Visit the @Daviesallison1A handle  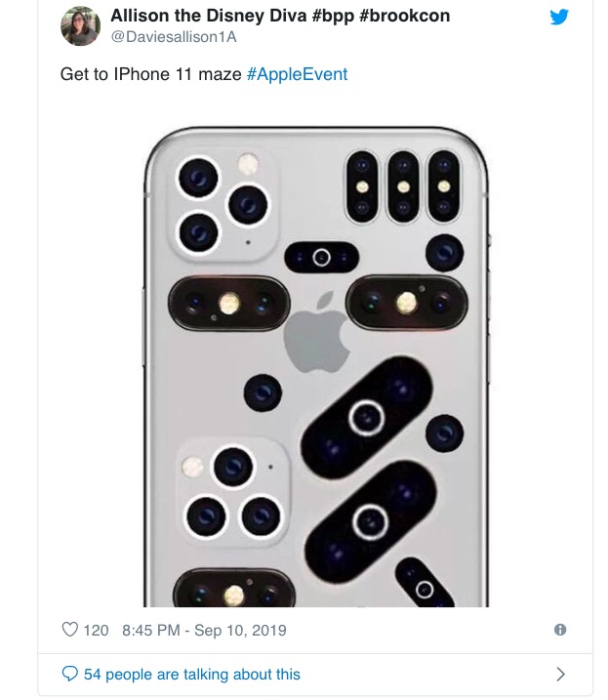click(x=174, y=37)
